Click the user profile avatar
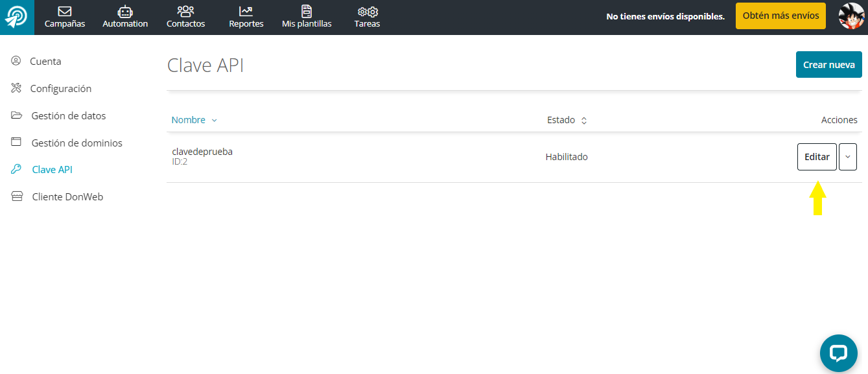 coord(851,16)
